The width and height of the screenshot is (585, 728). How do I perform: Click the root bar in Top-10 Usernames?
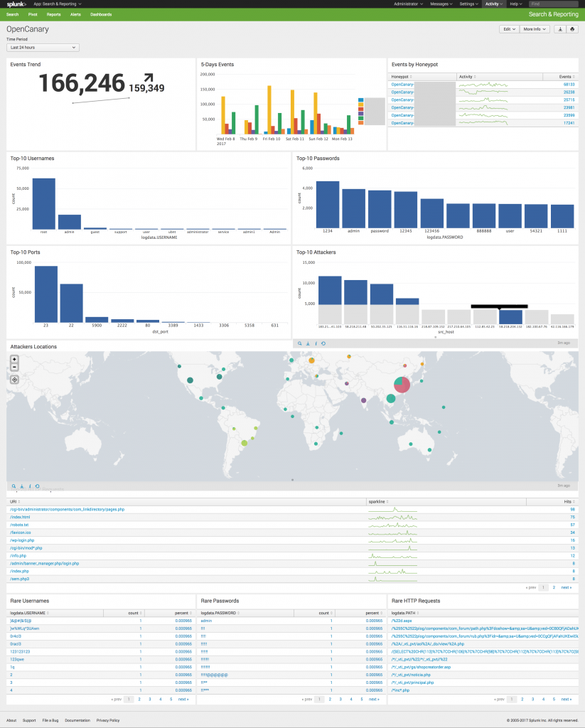[43, 204]
